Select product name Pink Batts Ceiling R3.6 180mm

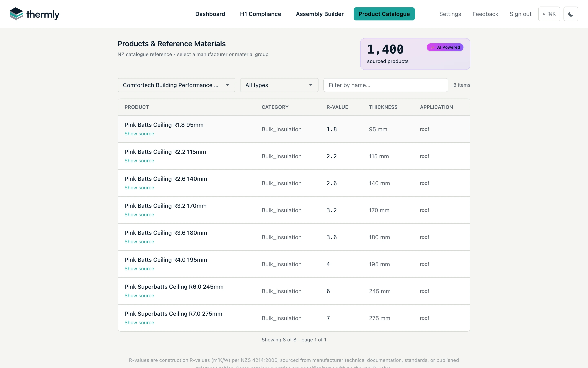(166, 233)
